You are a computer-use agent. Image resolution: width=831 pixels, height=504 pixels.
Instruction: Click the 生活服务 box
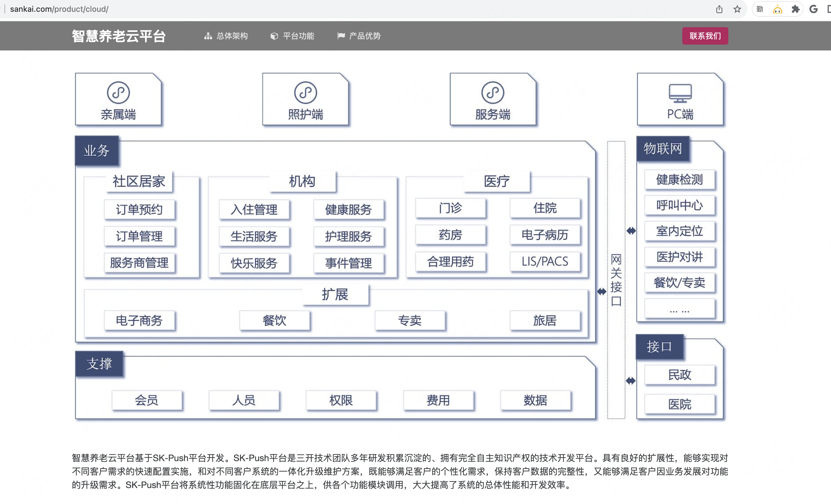coord(254,236)
